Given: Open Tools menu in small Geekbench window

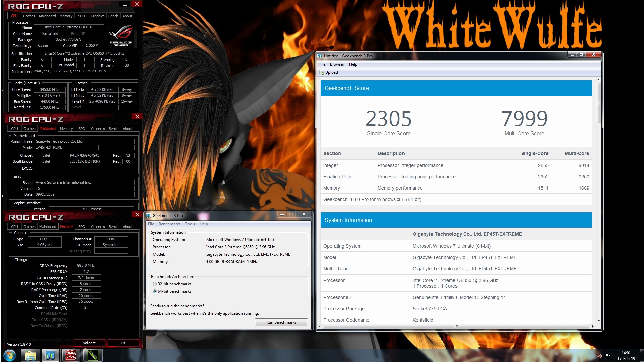Looking at the screenshot, I should pos(190,224).
